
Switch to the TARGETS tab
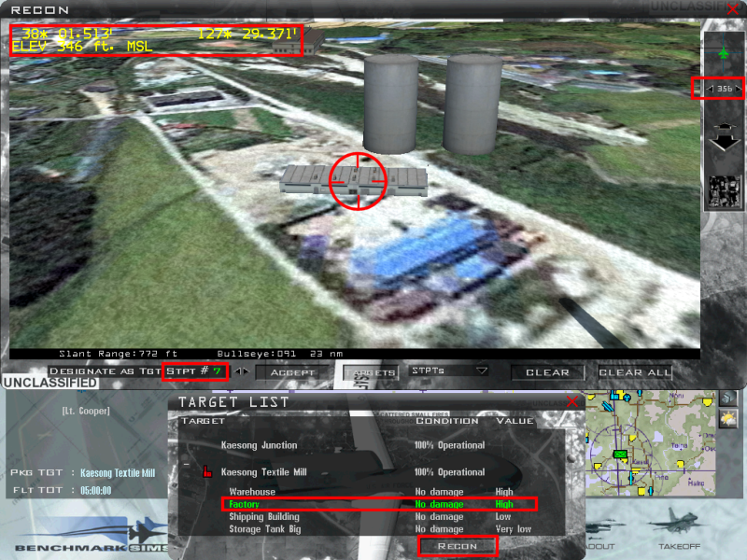point(372,371)
